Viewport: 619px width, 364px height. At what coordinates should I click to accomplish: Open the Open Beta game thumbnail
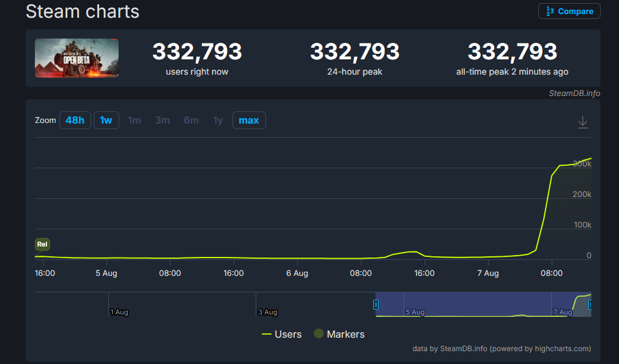(x=76, y=58)
